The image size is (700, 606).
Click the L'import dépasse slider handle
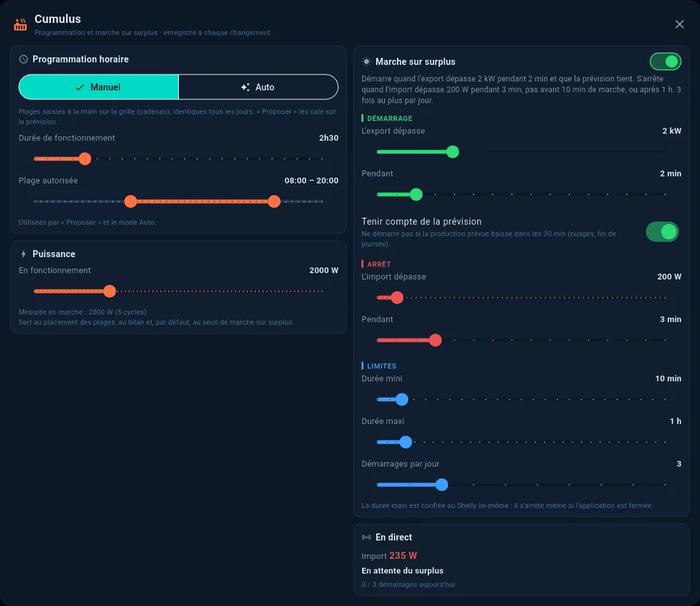(x=397, y=297)
